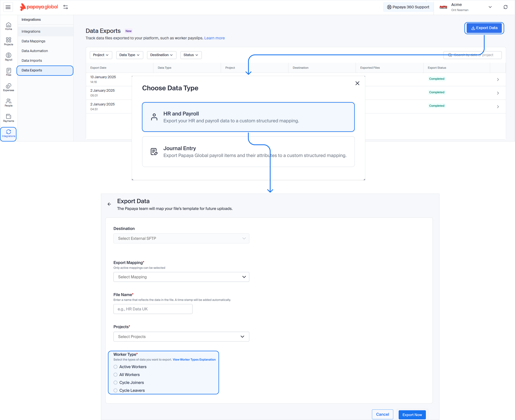The height and width of the screenshot is (420, 515).
Task: Select Cycle Joiners radio button
Action: (115, 383)
